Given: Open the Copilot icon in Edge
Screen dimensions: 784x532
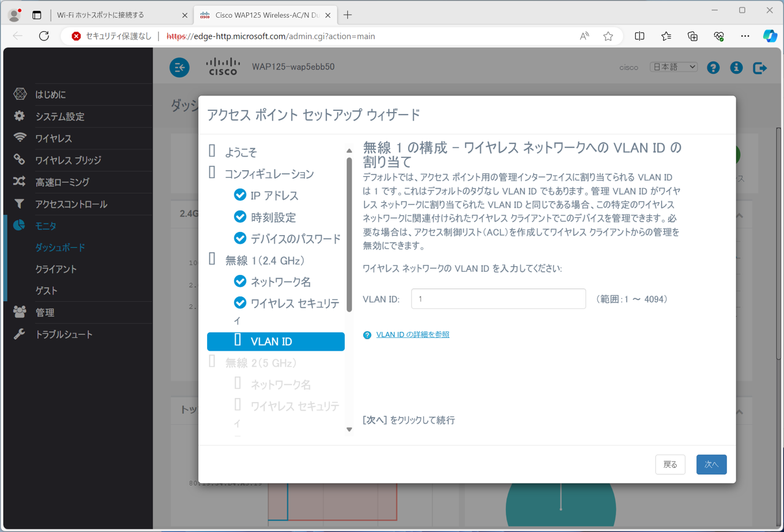Looking at the screenshot, I should pos(770,36).
